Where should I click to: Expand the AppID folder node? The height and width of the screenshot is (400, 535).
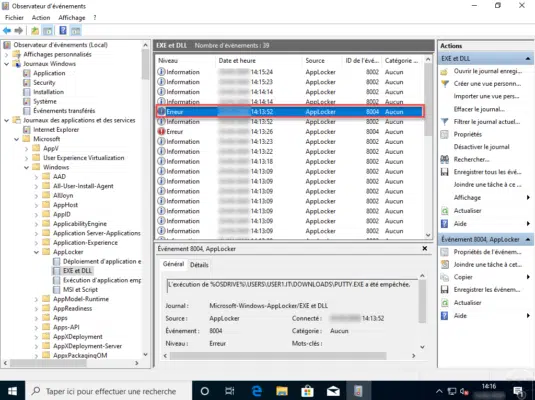point(36,214)
